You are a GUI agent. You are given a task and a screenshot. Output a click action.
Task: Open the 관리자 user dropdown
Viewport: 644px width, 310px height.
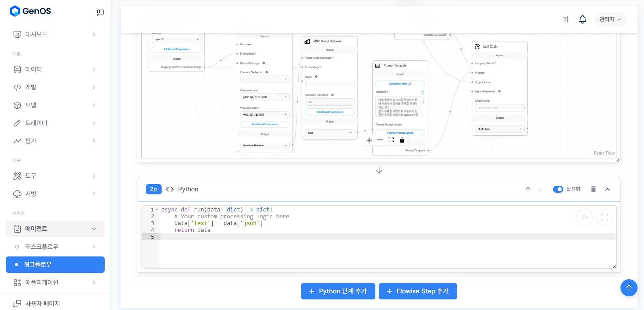click(x=610, y=19)
